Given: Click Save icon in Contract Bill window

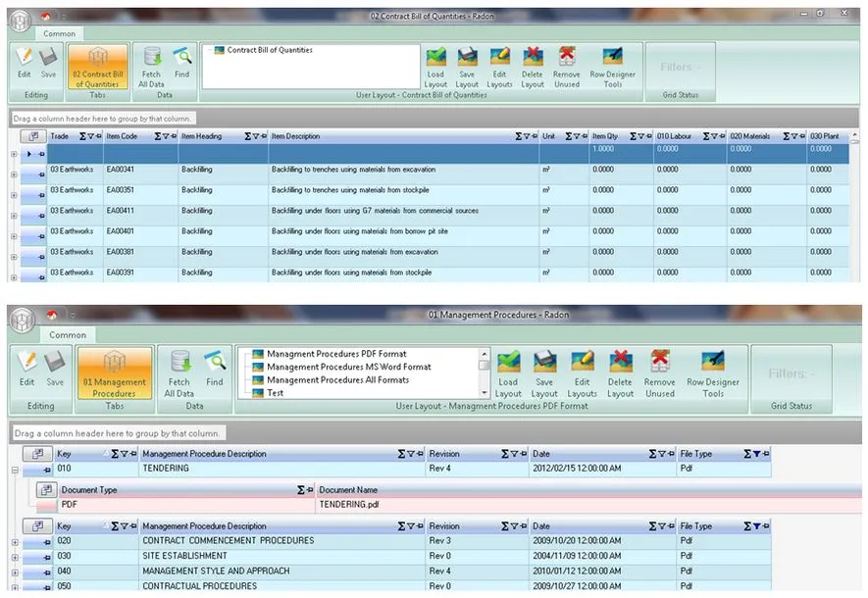Looking at the screenshot, I should pos(48,63).
